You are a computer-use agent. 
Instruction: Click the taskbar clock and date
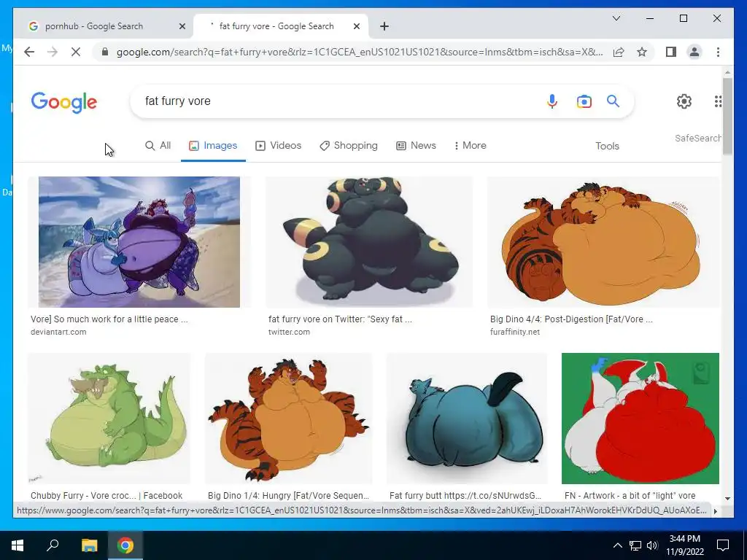(x=684, y=545)
